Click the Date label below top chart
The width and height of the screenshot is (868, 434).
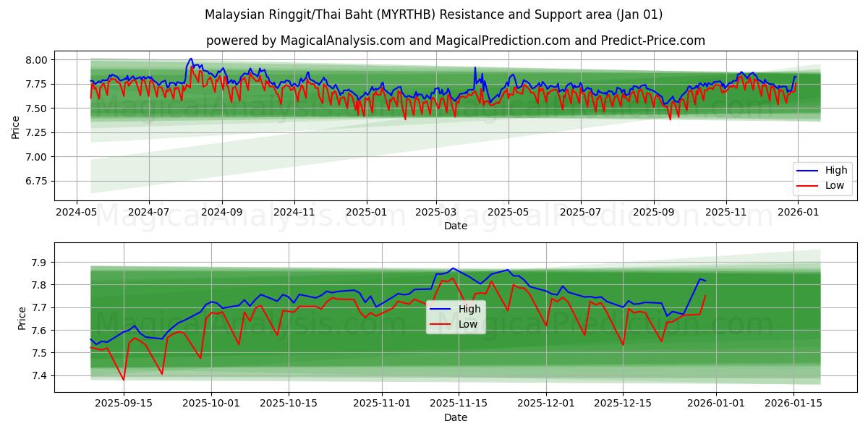pos(456,224)
